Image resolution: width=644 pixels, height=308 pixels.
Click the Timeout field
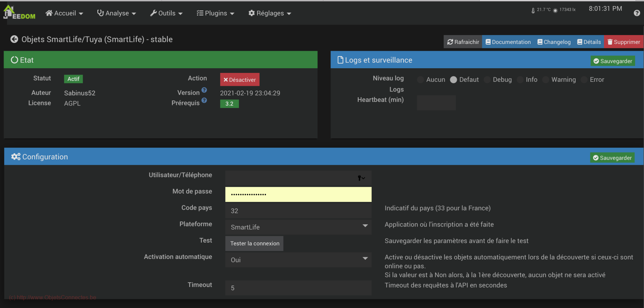point(298,288)
